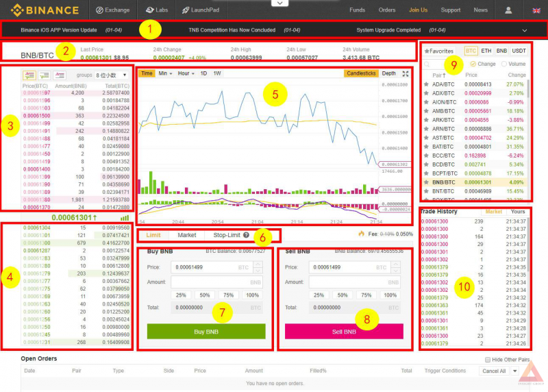The image size is (548, 392).
Task: Set sell amount to 100%
Action: click(390, 295)
